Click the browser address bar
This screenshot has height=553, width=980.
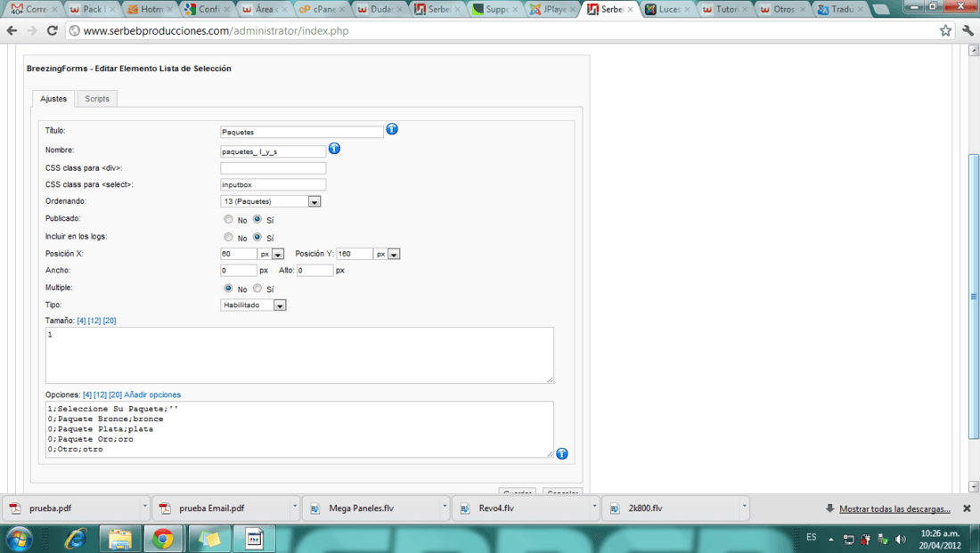(500, 30)
